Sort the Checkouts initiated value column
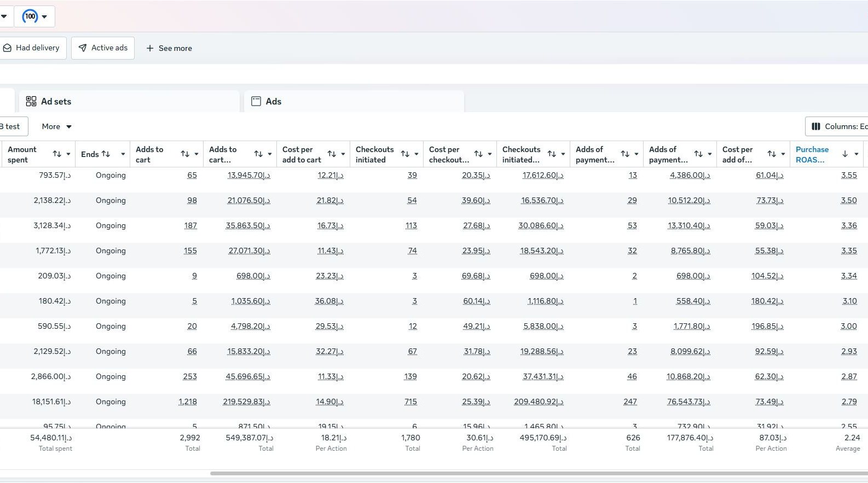 coord(552,154)
